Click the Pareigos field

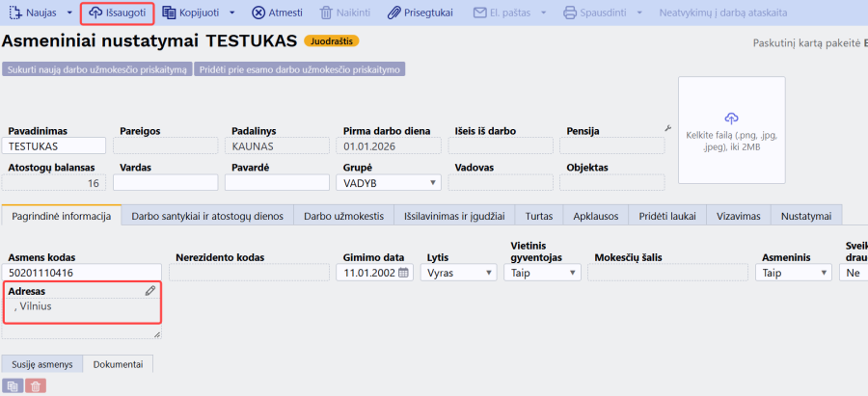(x=166, y=146)
